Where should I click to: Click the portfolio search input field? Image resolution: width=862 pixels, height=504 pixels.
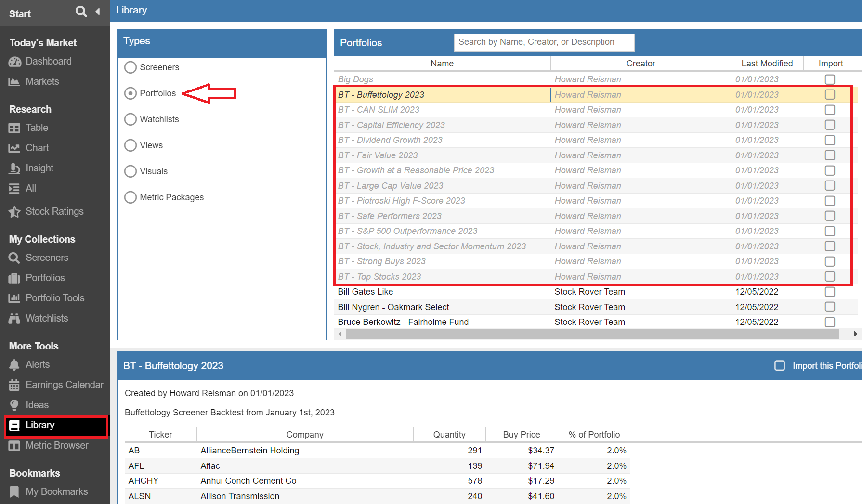[544, 42]
